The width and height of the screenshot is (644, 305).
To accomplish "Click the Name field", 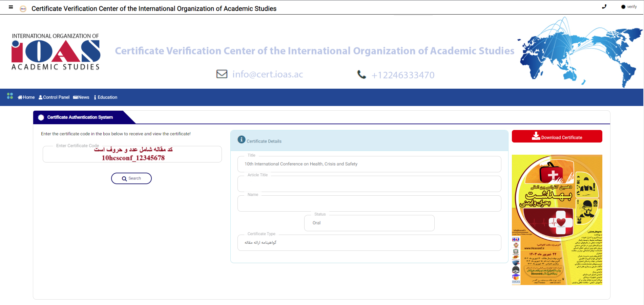I will point(369,203).
